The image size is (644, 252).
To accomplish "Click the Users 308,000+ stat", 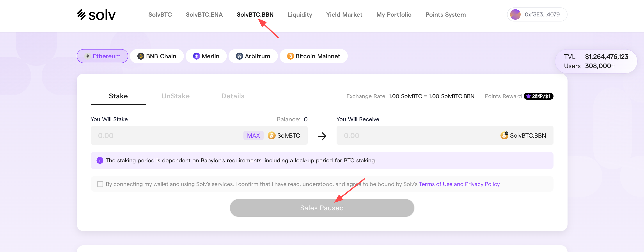I will [x=589, y=66].
